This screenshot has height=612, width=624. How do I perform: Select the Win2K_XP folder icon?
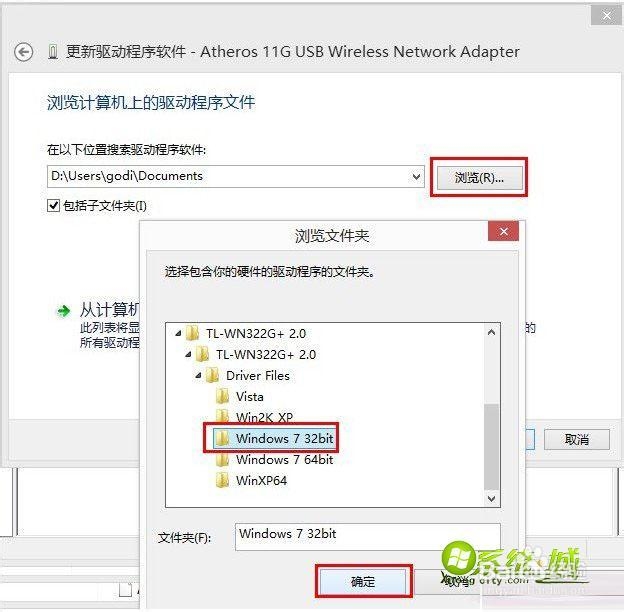point(222,416)
